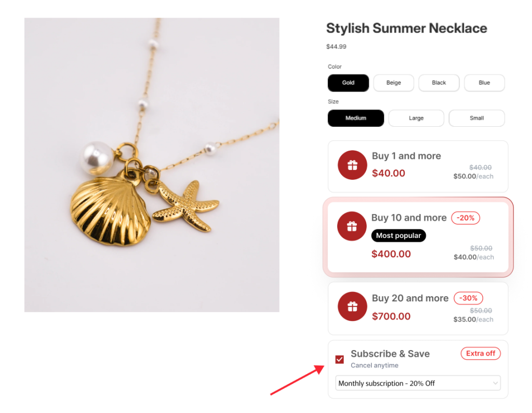Select the Buy 1 and more bundle
Screen dimensions: 532x413
418,166
